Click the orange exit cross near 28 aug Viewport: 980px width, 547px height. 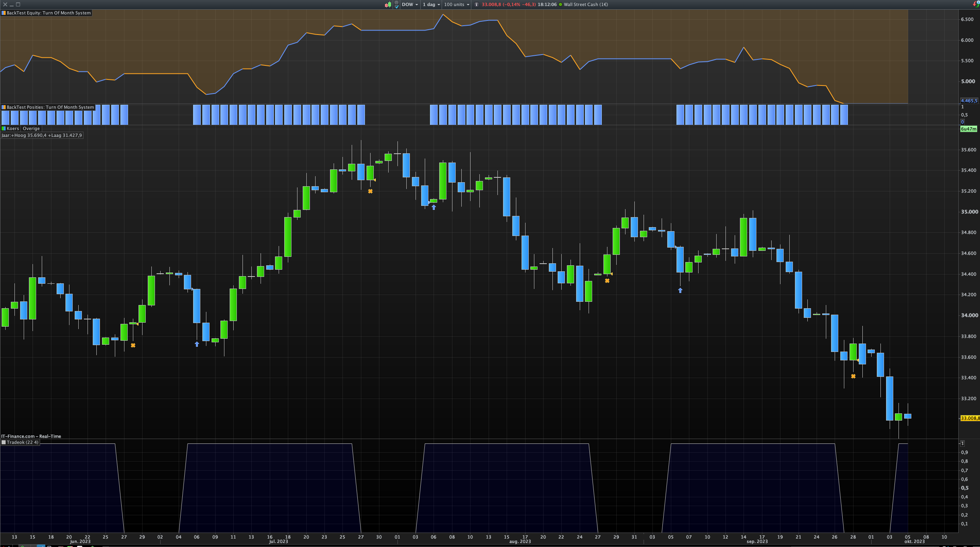click(607, 281)
